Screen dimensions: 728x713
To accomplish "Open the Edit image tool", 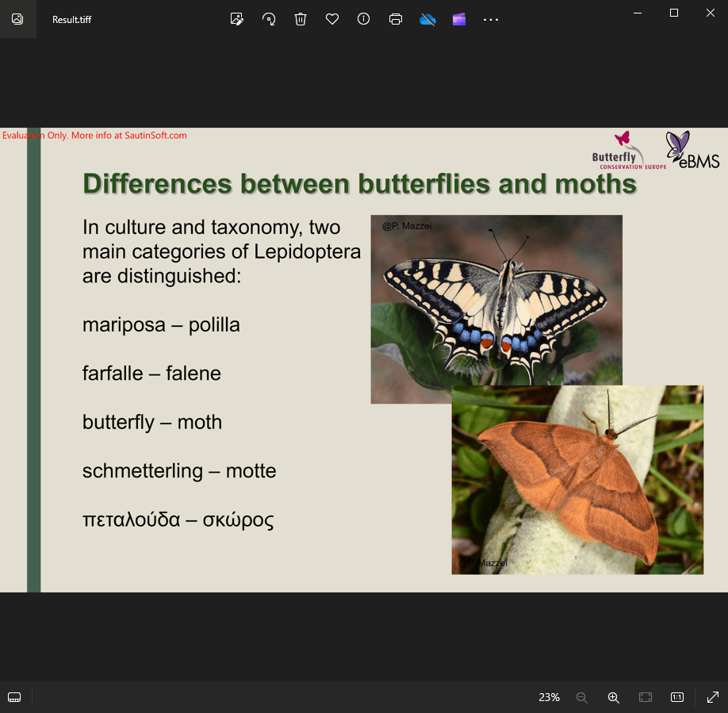I will point(236,19).
